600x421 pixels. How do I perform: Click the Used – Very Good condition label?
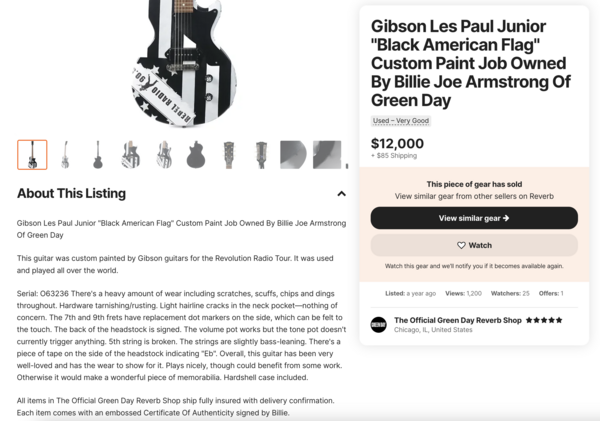(x=401, y=121)
